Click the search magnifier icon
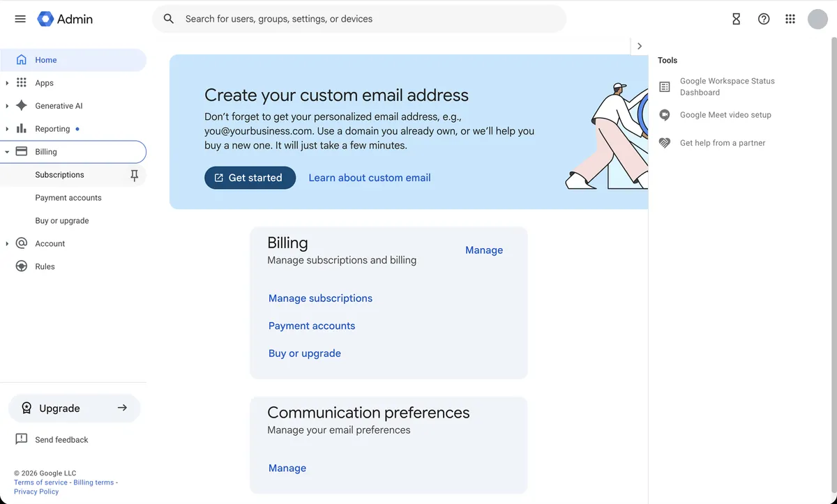 (169, 19)
